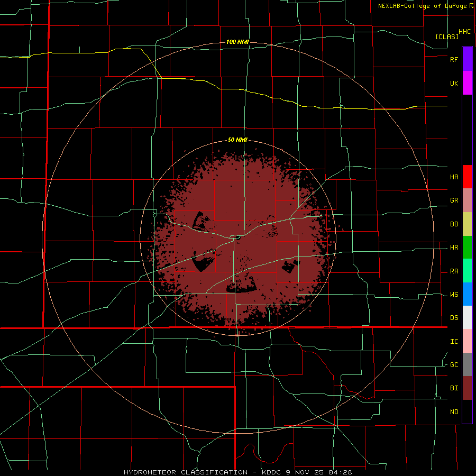476x476 pixels.
Task: Click the WS blue legend color block
Action: 467,294
